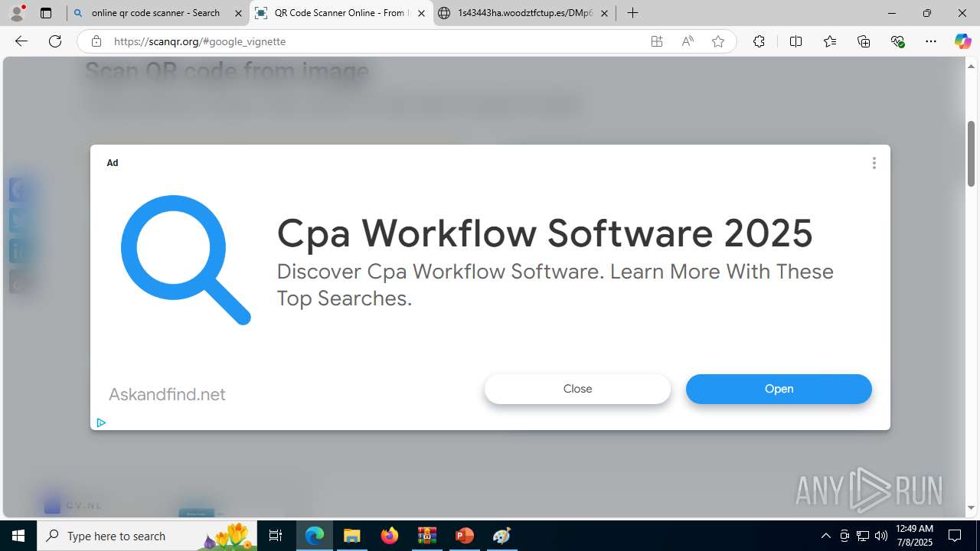
Task: Show hidden system tray icons
Action: (825, 536)
